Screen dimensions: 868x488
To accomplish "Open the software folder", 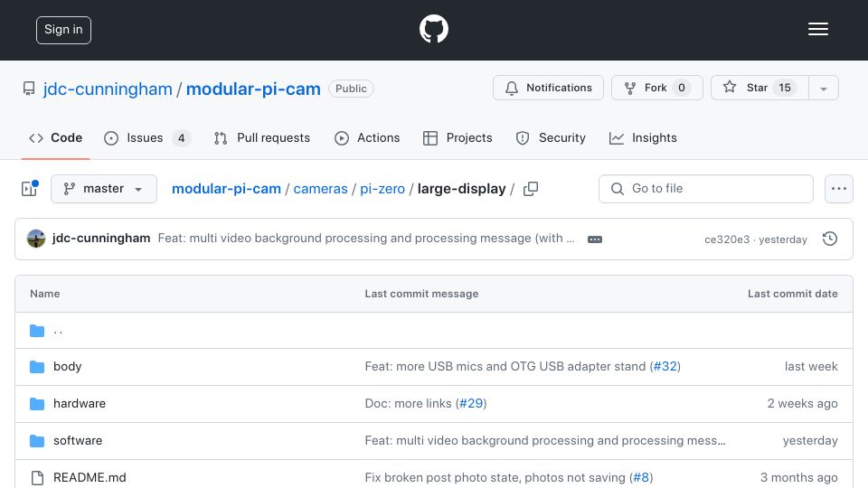I will [x=78, y=440].
